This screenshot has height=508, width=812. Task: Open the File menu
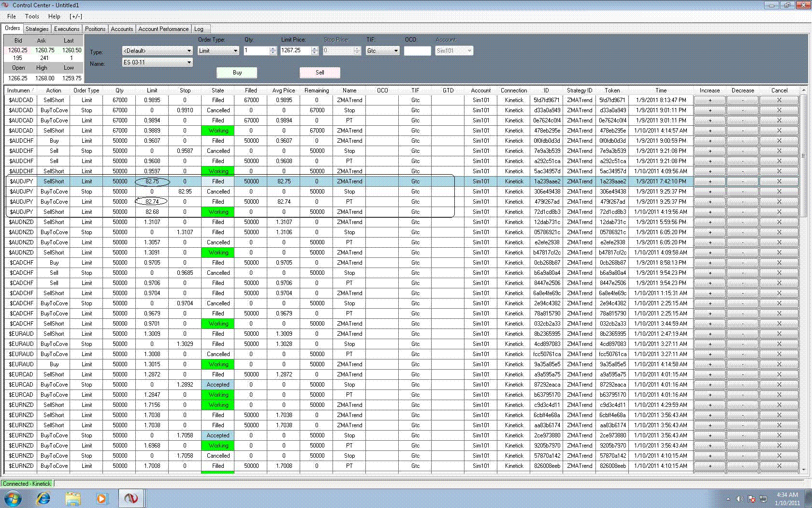(12, 16)
